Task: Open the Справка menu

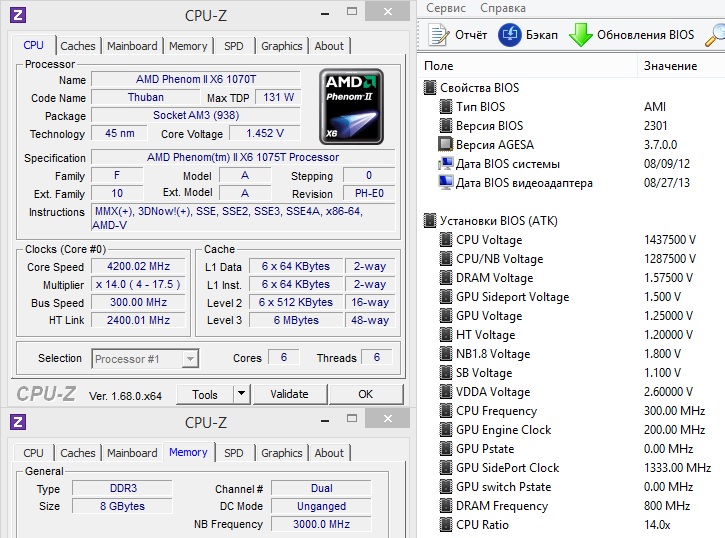Action: (x=503, y=8)
